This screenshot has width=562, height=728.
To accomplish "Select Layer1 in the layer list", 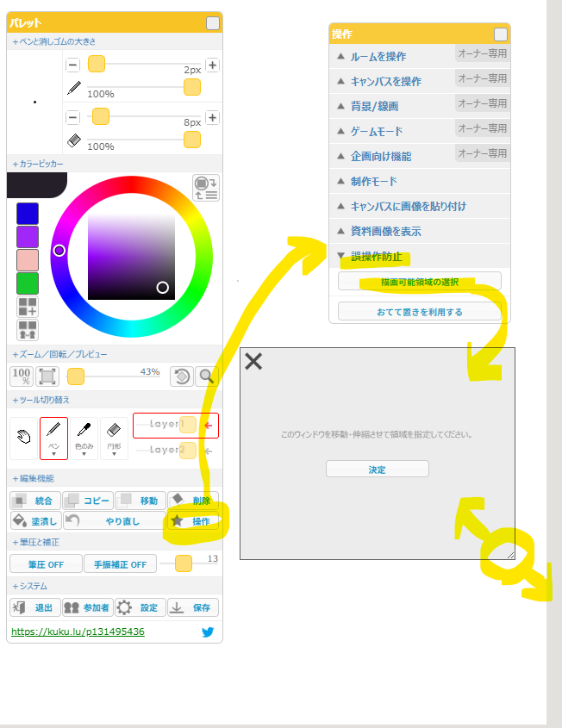I will click(x=176, y=426).
